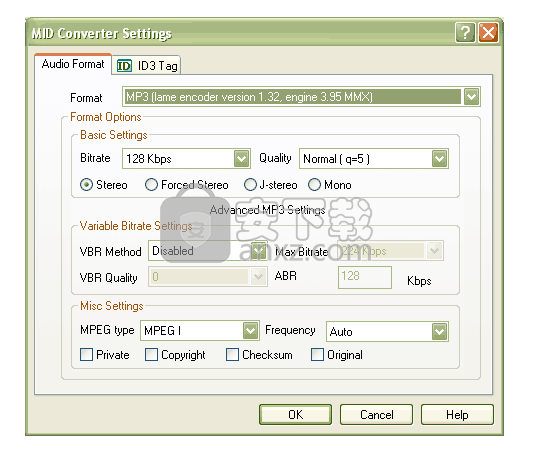Expand the Frequency Auto dropdown
536x450 pixels.
tap(439, 331)
